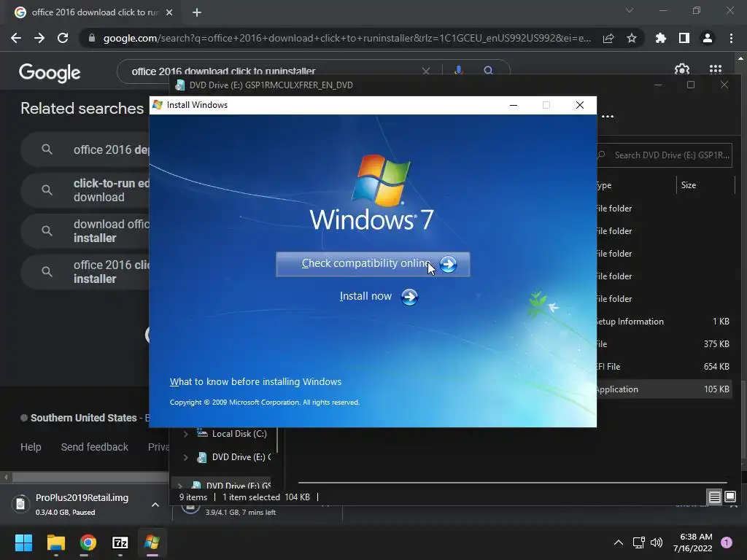Viewport: 747px width, 560px height.
Task: Expand Local Disk (C:) tree node
Action: click(186, 434)
